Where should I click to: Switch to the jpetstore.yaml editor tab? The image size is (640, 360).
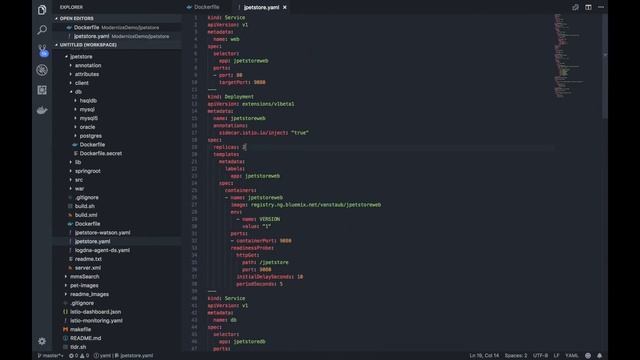pyautogui.click(x=261, y=7)
